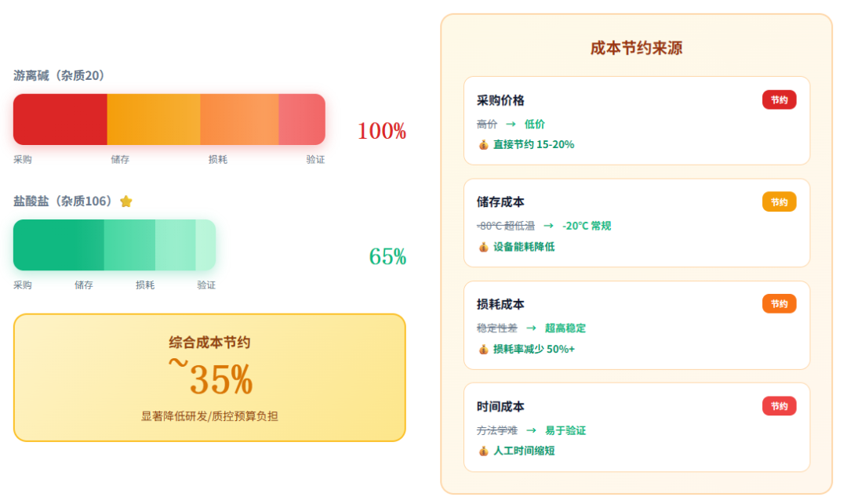Click the 100% label for 游离碱
This screenshot has height=504, width=847.
click(381, 131)
